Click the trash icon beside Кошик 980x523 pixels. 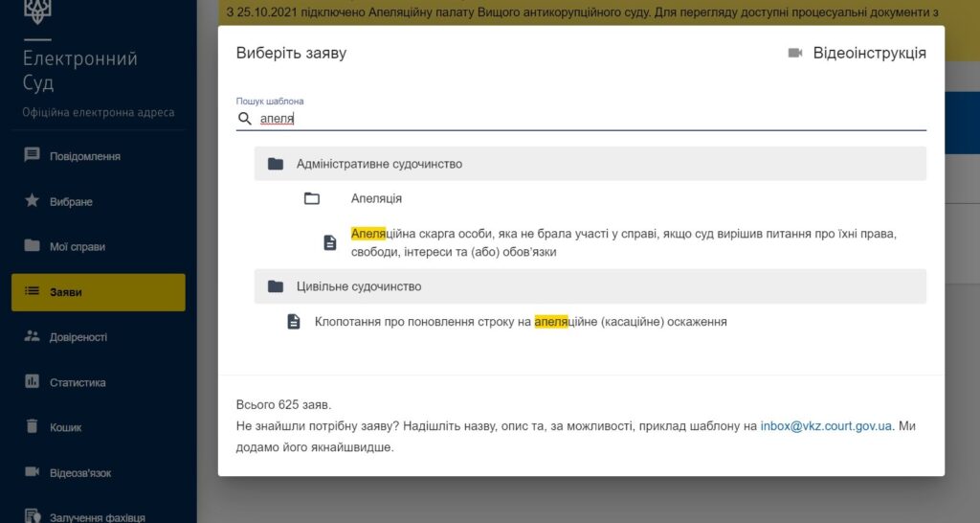click(32, 426)
